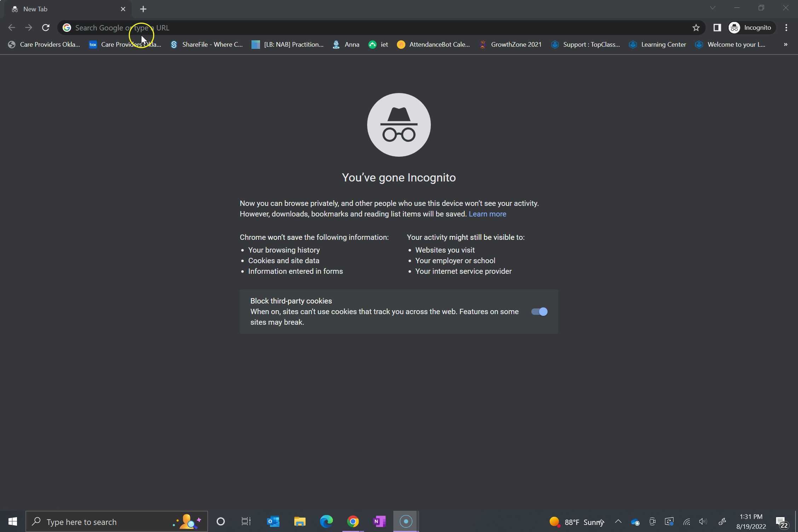This screenshot has height=532, width=798.
Task: Expand hidden icons in the system tray
Action: tap(618, 521)
